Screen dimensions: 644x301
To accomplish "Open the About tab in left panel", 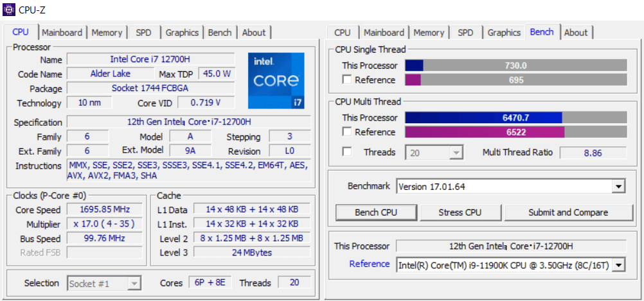I will click(x=254, y=33).
